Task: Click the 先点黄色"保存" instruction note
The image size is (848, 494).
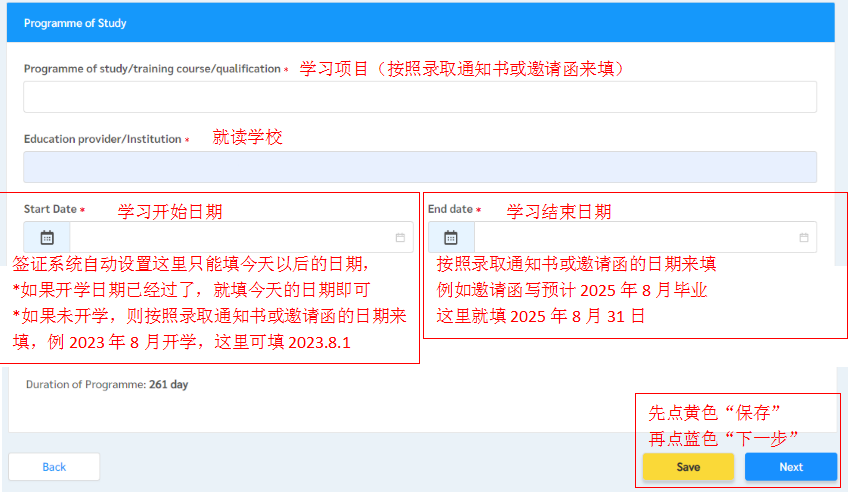Action: click(x=715, y=413)
